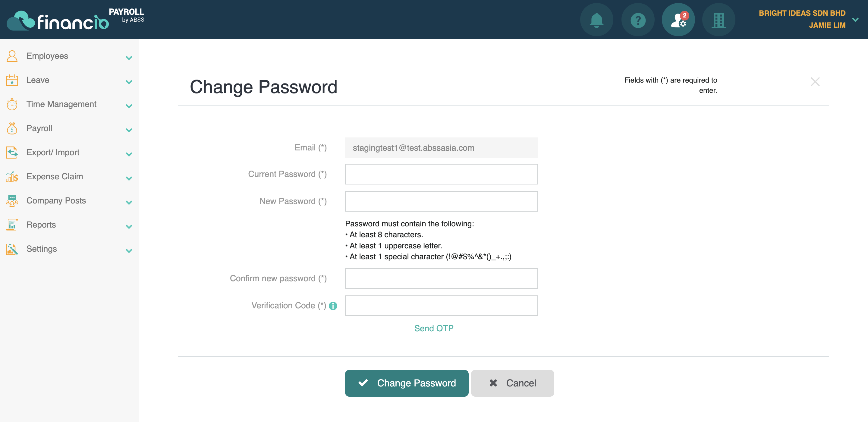Click the help question mark icon
The height and width of the screenshot is (422, 868).
coord(637,20)
